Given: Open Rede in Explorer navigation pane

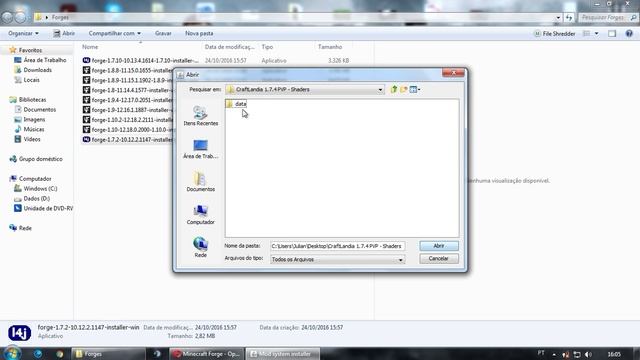Looking at the screenshot, I should [x=20, y=228].
